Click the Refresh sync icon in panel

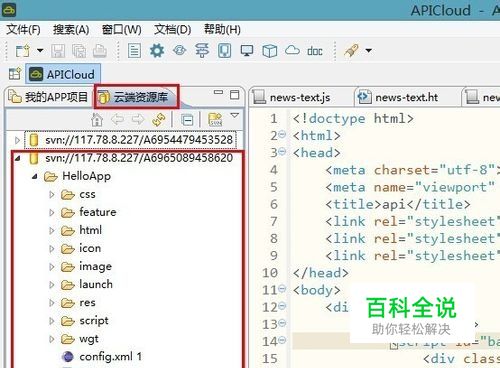159,120
